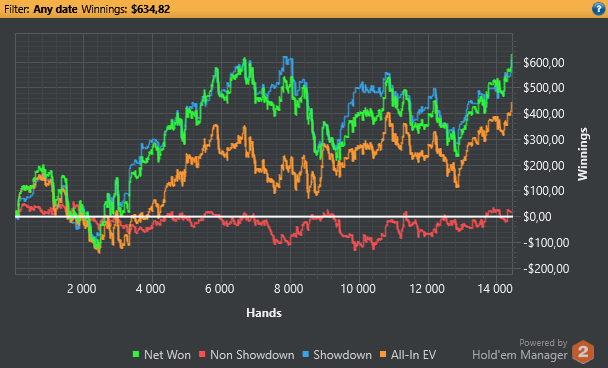This screenshot has height=368, width=608.
Task: Click the $0,00 baseline axis label
Action: [x=537, y=217]
